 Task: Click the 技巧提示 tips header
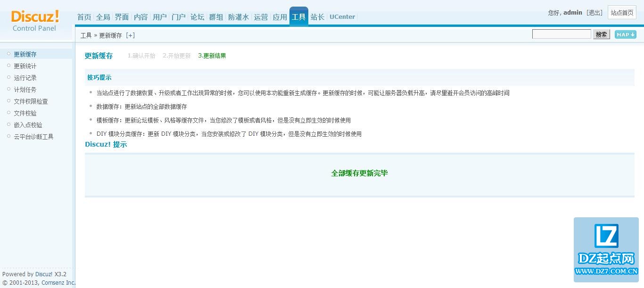(99, 77)
